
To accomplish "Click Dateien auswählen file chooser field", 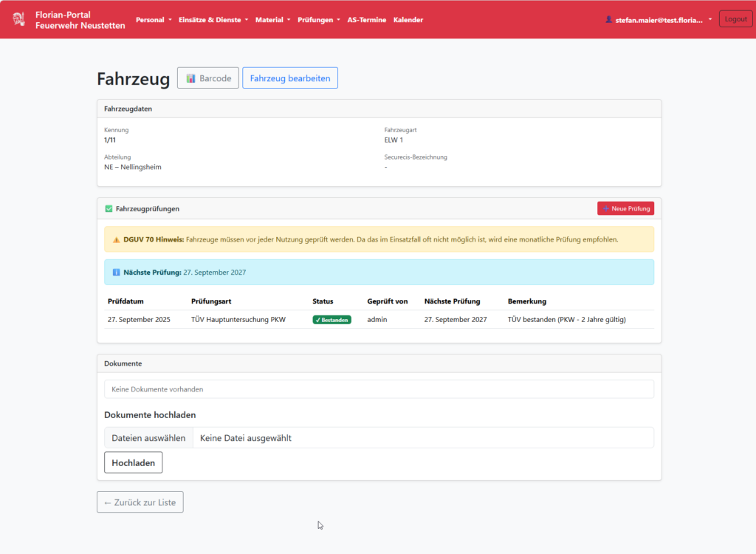I will [149, 438].
